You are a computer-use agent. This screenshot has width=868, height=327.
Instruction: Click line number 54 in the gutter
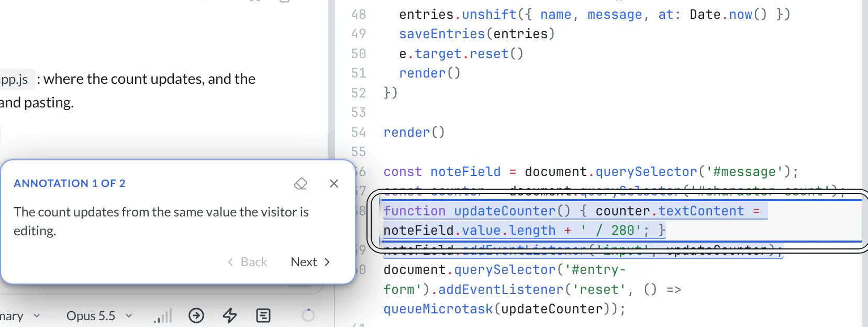[359, 133]
